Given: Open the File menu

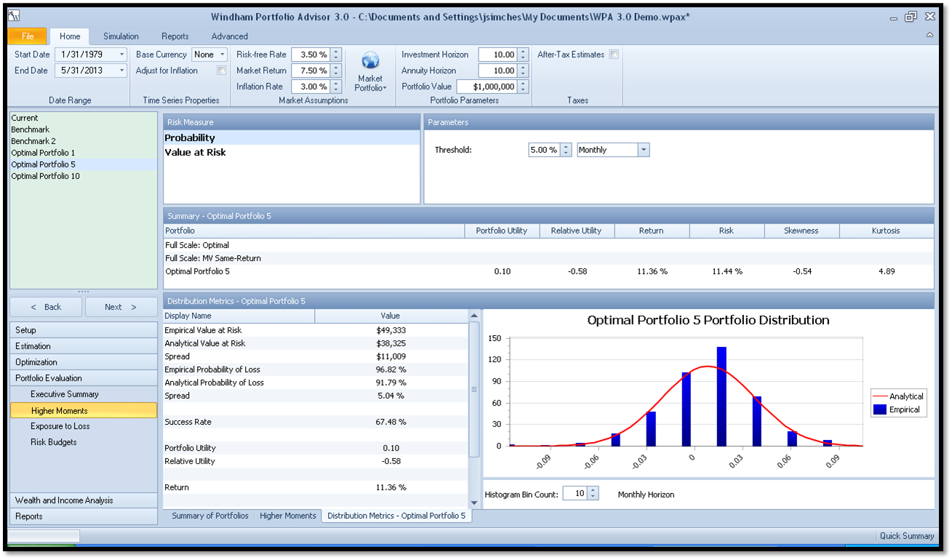Looking at the screenshot, I should 28,35.
